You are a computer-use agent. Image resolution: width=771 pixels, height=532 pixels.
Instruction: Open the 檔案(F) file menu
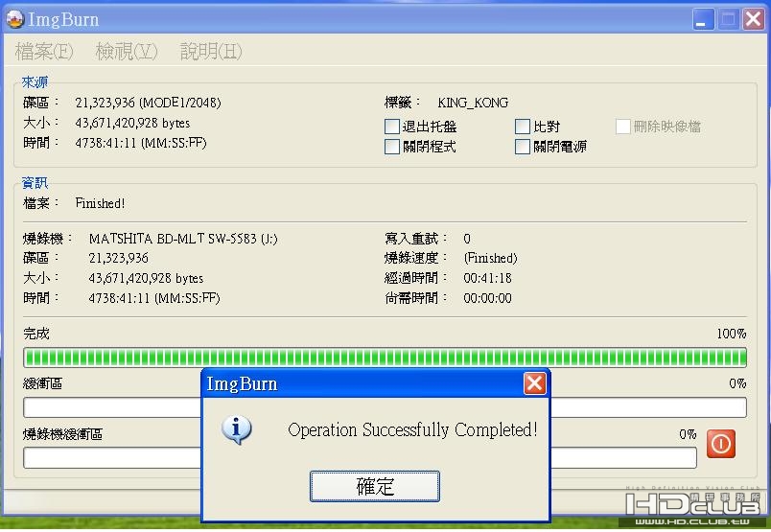tap(44, 51)
